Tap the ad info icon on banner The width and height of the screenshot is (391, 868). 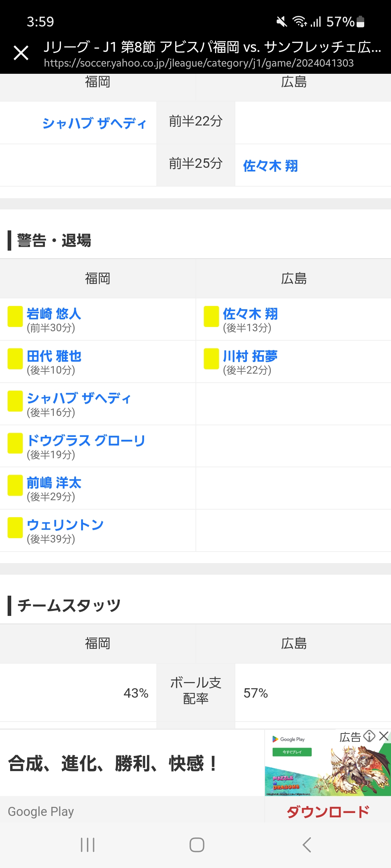point(369,736)
